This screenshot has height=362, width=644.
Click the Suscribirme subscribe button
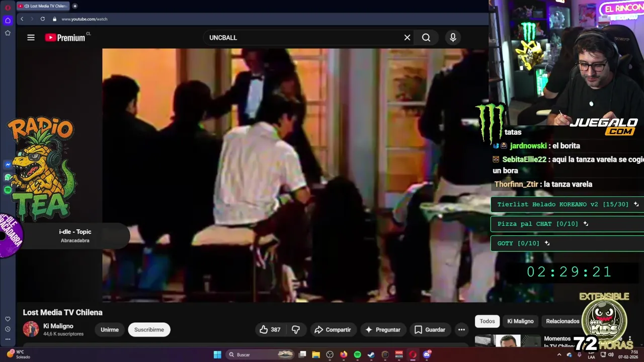[149, 330]
